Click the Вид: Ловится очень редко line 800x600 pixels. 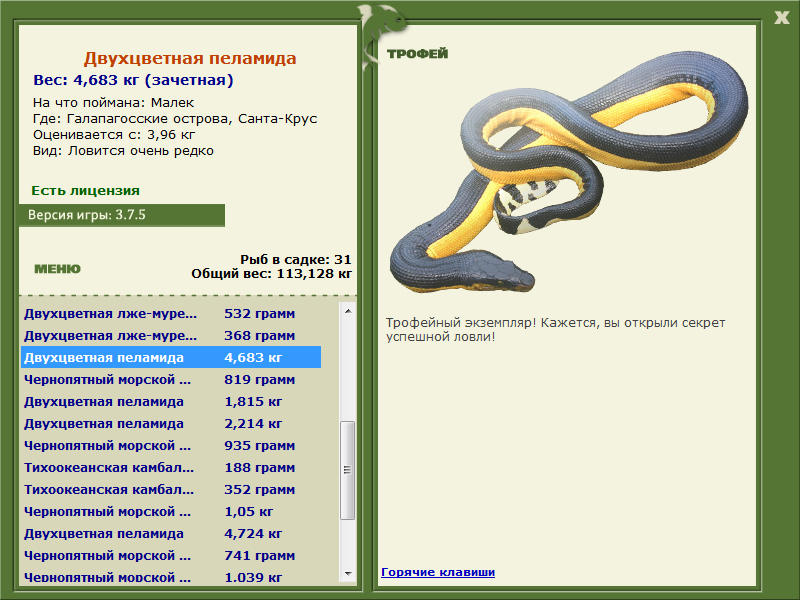[123, 151]
